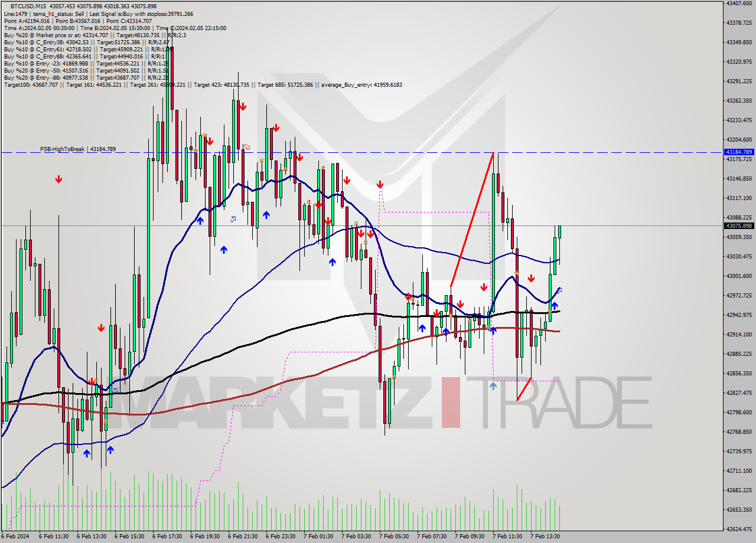Click the '7 Feb 05:30' time label
The image size is (756, 543).
(394, 537)
